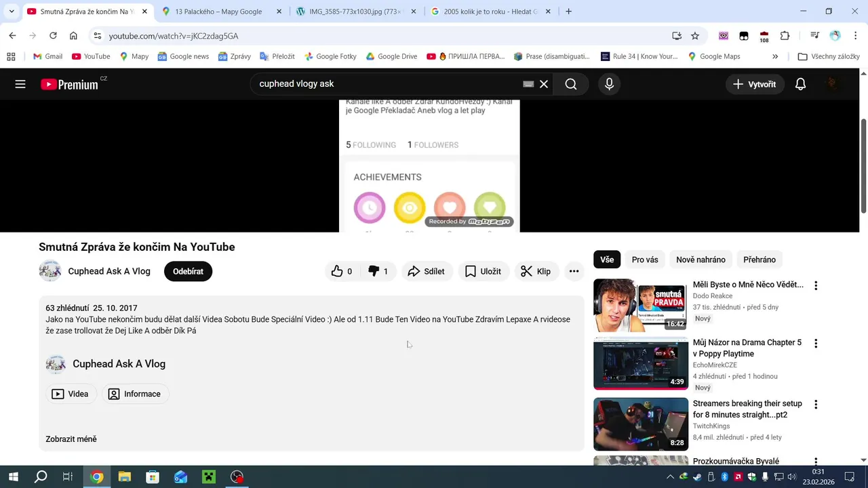The image size is (868, 488).
Task: Like the video with thumbs up
Action: pos(342,271)
